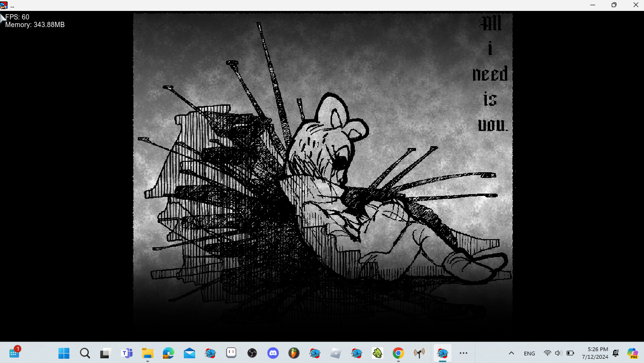The width and height of the screenshot is (644, 363).
Task: Open Copilot preview in the taskbar corner
Action: click(632, 353)
